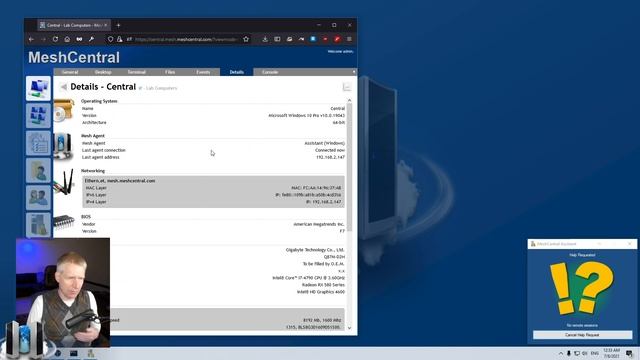Switch to the Files tab
This screenshot has width=640, height=360.
(170, 72)
